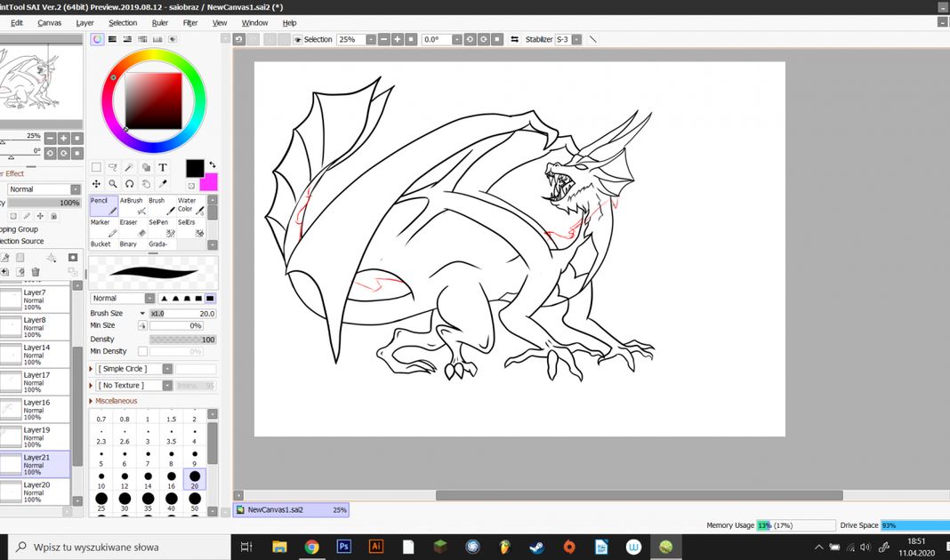Screen dimensions: 950x560
Task: Click the Lasso selection tool
Action: pyautogui.click(x=113, y=167)
